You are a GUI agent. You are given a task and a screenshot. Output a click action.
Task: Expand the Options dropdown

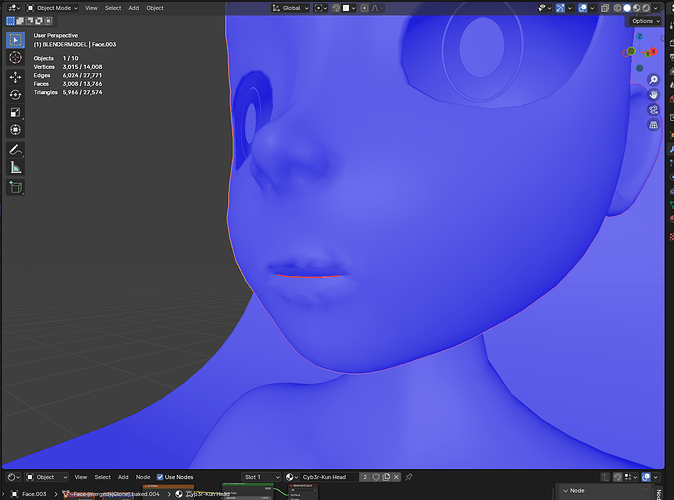pyautogui.click(x=645, y=21)
